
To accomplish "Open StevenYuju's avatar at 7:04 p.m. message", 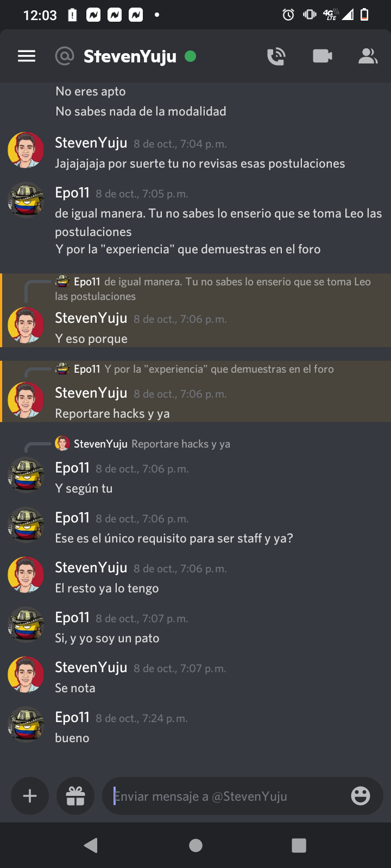I will [x=26, y=150].
